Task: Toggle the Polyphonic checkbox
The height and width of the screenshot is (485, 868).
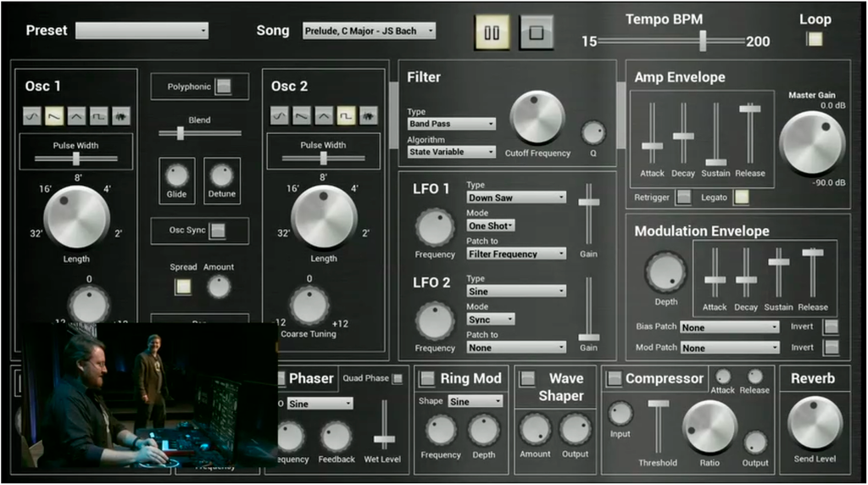Action: click(x=222, y=86)
